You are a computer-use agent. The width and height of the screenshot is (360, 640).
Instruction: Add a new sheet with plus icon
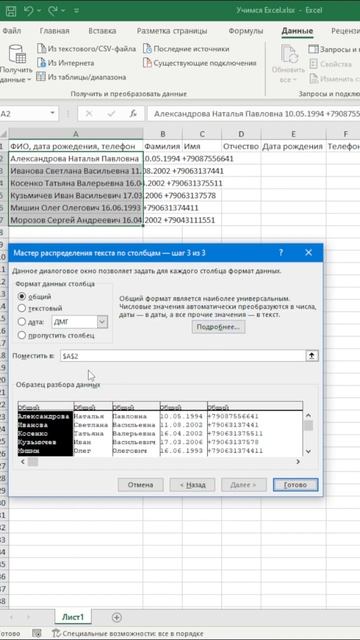click(x=117, y=617)
